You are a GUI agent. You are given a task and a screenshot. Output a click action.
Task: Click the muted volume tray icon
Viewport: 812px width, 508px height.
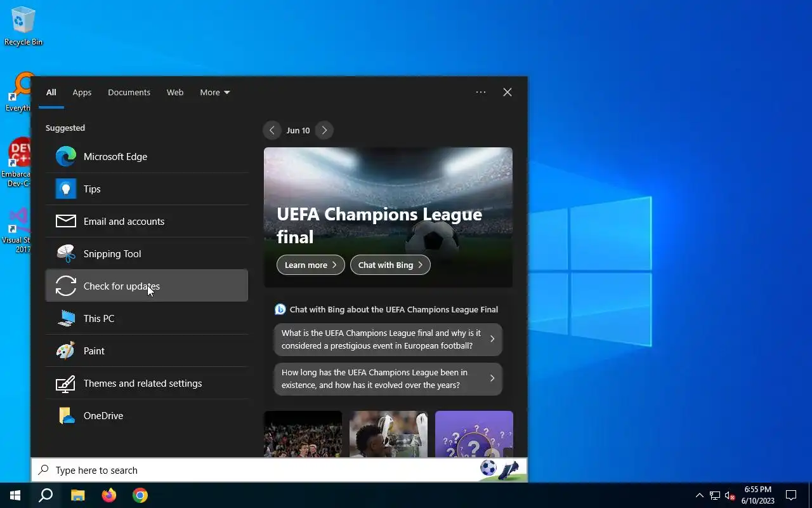point(730,495)
